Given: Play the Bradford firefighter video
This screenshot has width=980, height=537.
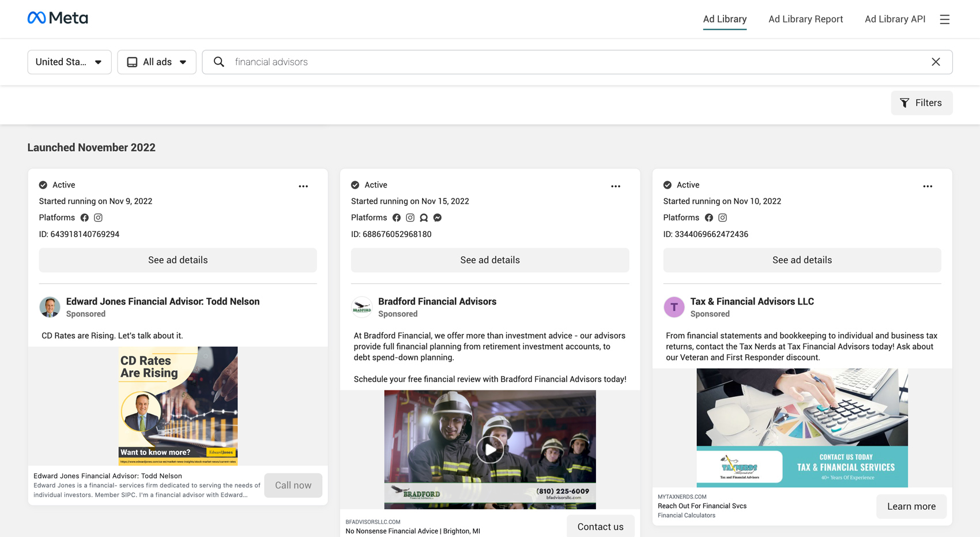Looking at the screenshot, I should (489, 449).
